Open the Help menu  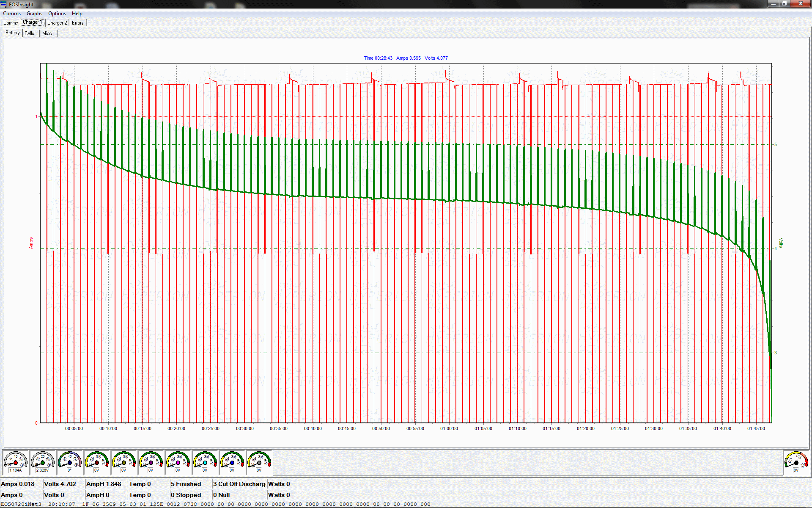pos(77,14)
